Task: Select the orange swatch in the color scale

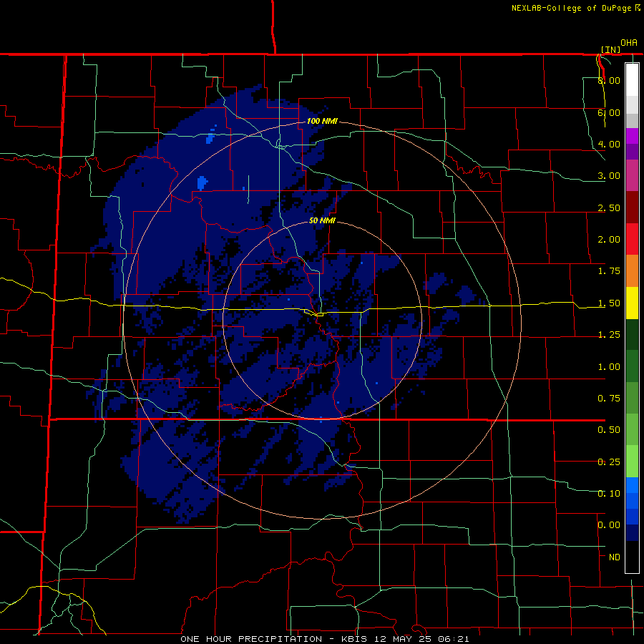Action: pyautogui.click(x=632, y=271)
